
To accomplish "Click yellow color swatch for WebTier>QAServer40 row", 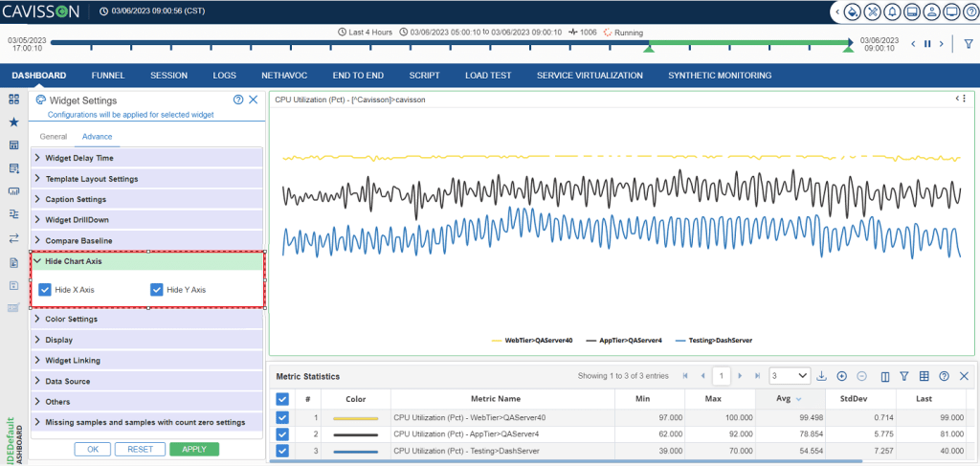I will tap(356, 417).
